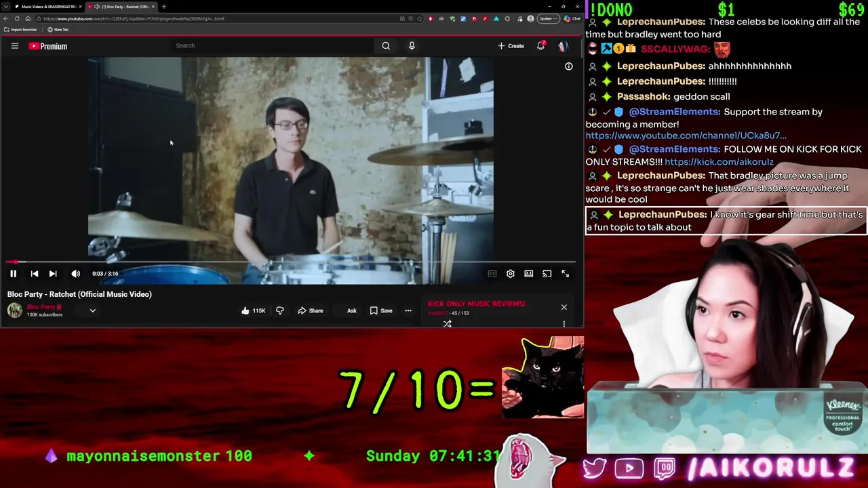Screen dimensions: 868x488
Task: Open the browser profile icon
Action: [530, 19]
